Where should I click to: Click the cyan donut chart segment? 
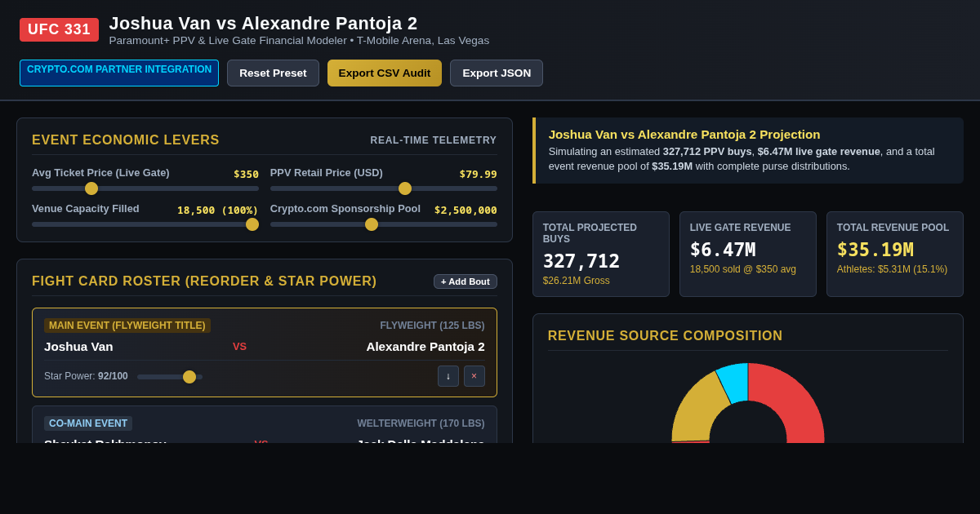click(734, 382)
